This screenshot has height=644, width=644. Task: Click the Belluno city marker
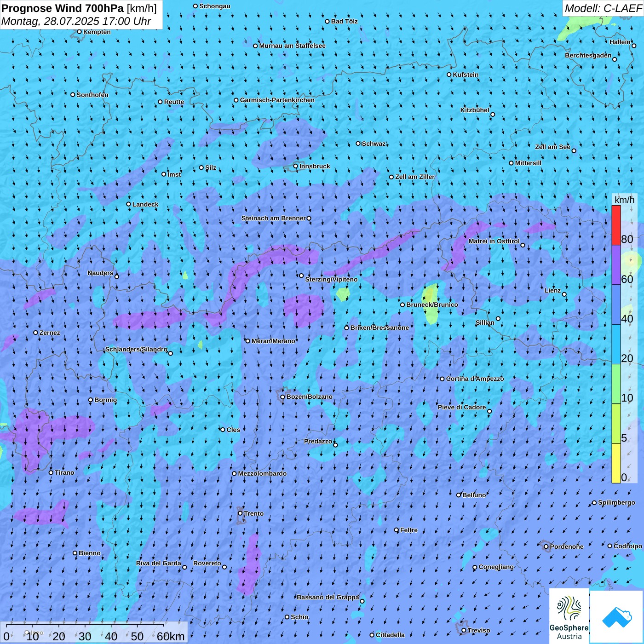click(459, 495)
